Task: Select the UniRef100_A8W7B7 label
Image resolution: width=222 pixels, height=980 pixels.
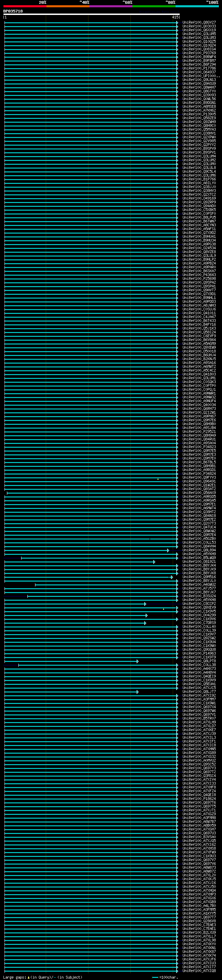Action: tap(199, 822)
